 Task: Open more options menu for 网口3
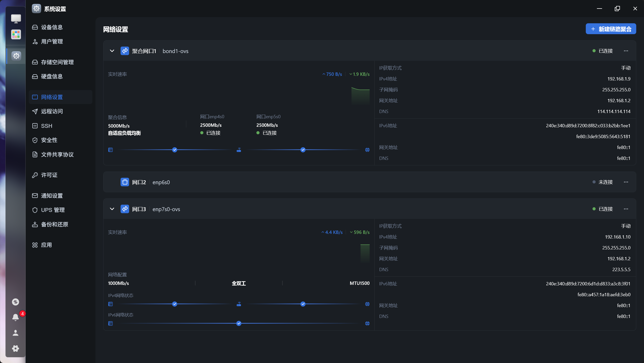pos(626,209)
